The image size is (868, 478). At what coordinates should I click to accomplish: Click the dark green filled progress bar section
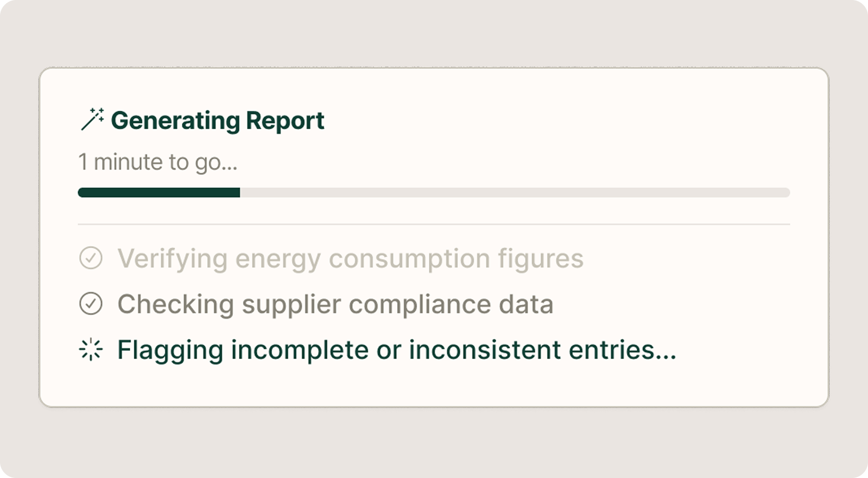click(159, 193)
